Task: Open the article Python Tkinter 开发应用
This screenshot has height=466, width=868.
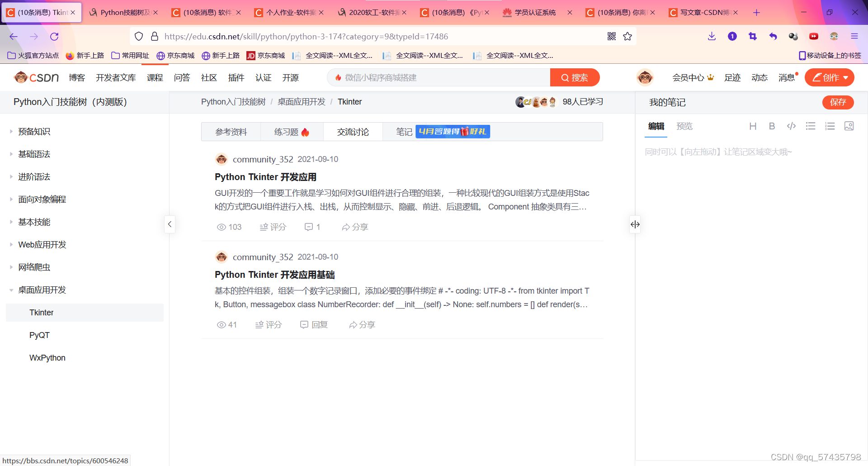Action: [265, 177]
